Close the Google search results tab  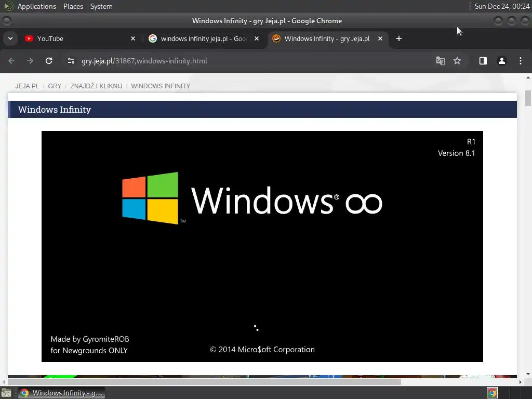click(x=257, y=38)
